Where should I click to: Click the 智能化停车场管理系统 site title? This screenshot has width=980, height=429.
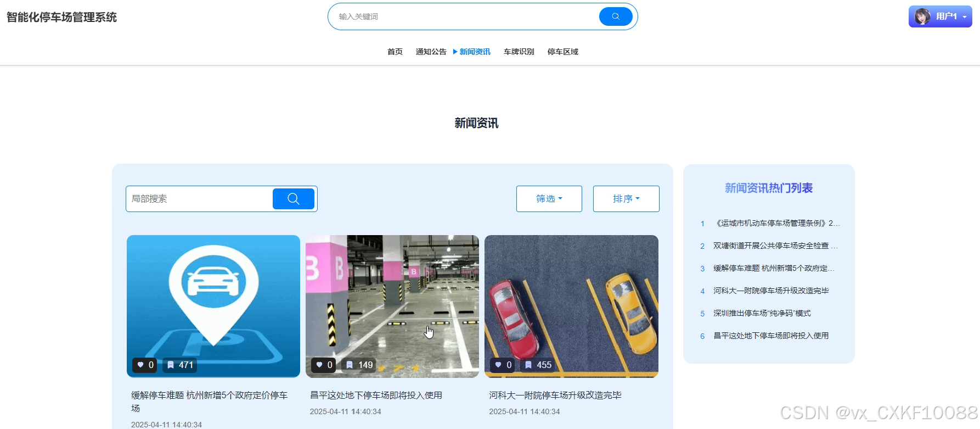61,17
